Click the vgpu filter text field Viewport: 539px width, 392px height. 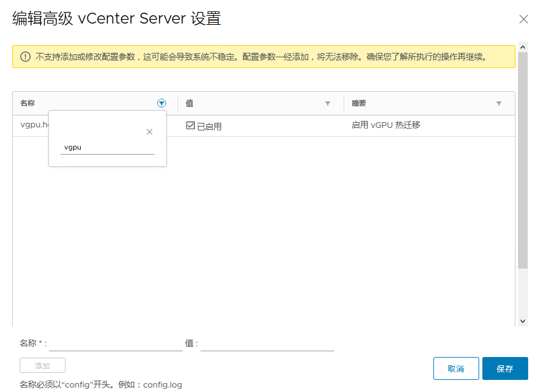(x=108, y=148)
